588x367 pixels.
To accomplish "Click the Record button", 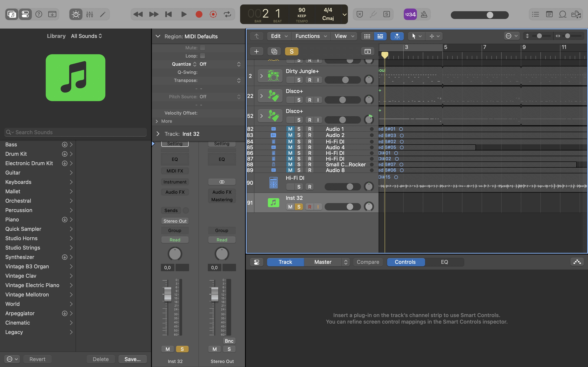I will [199, 14].
